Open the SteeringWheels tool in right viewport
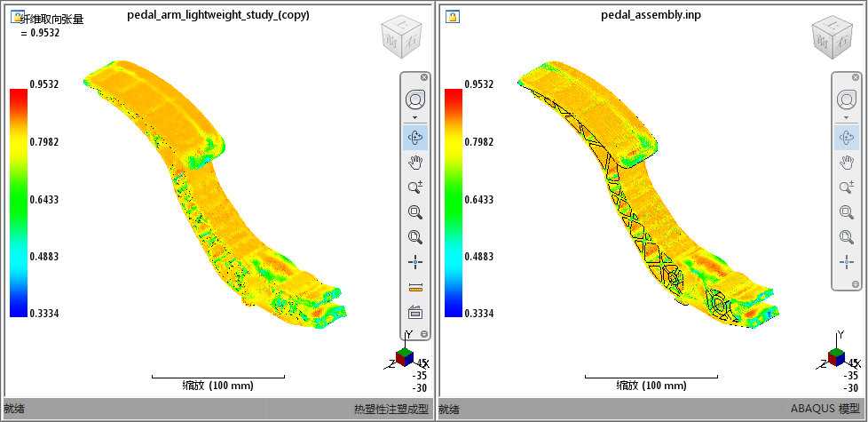The height and width of the screenshot is (422, 868). tap(846, 100)
